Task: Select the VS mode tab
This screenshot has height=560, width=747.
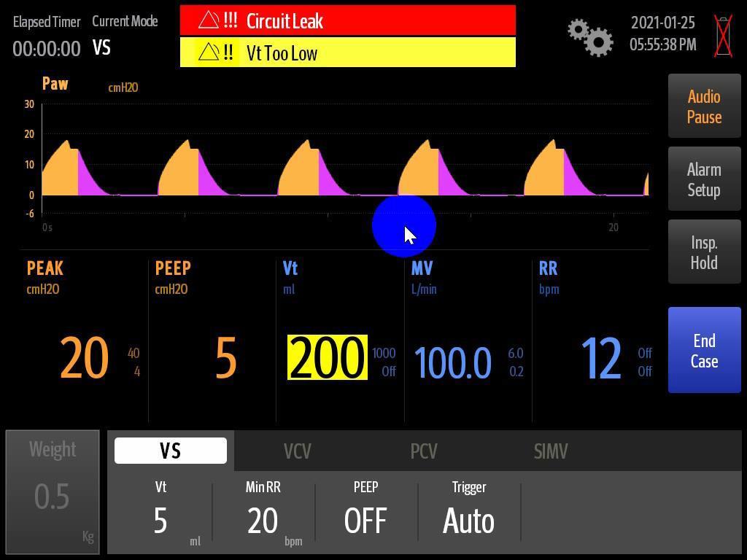Action: (171, 451)
